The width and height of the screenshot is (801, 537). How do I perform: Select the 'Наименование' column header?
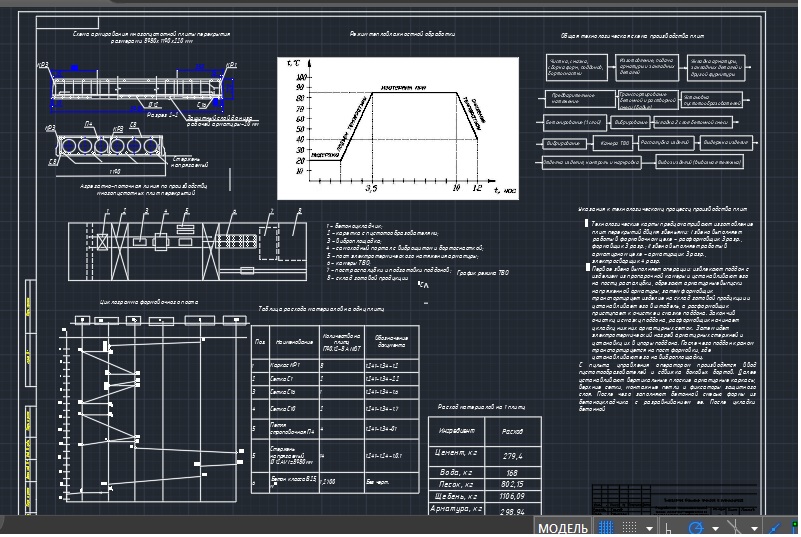[x=294, y=342]
